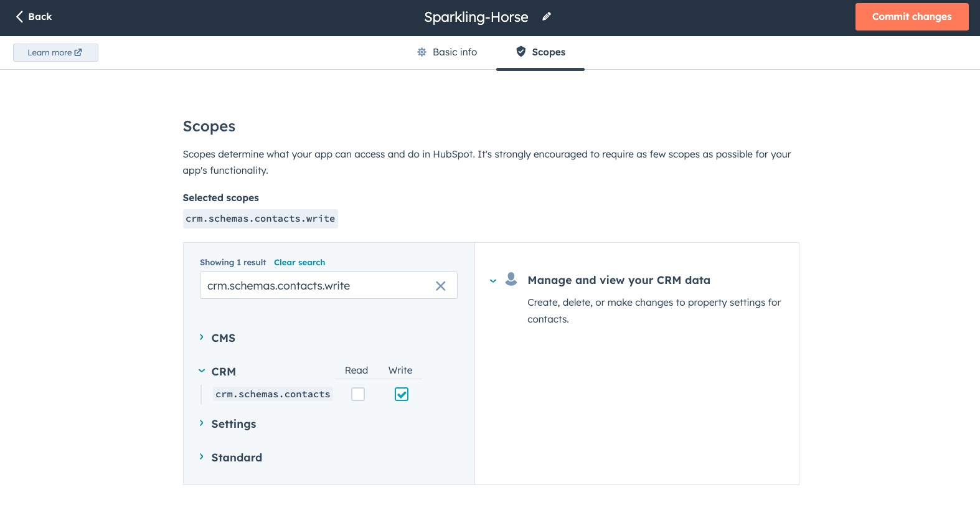Click the shield icon on Scopes tab
Image resolution: width=980 pixels, height=505 pixels.
[x=521, y=52]
